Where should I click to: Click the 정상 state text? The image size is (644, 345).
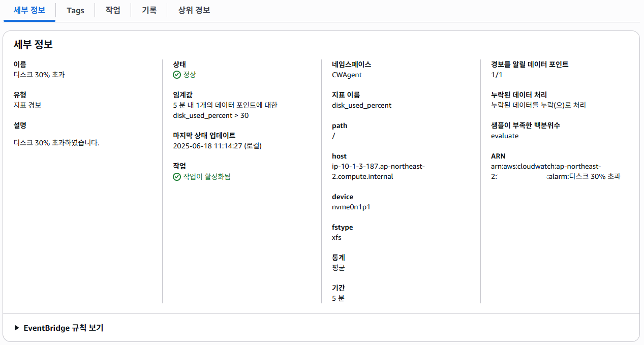click(190, 75)
